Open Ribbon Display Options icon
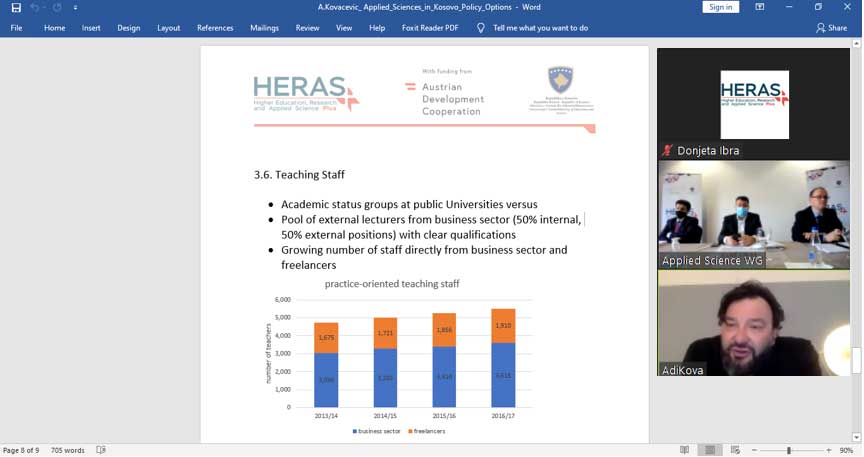864x457 pixels. point(759,7)
